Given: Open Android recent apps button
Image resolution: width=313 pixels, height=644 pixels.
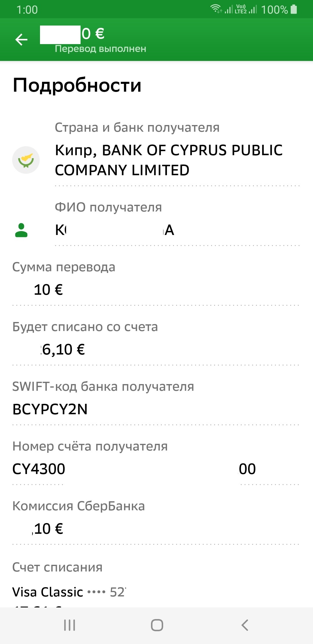Looking at the screenshot, I should pyautogui.click(x=70, y=625).
